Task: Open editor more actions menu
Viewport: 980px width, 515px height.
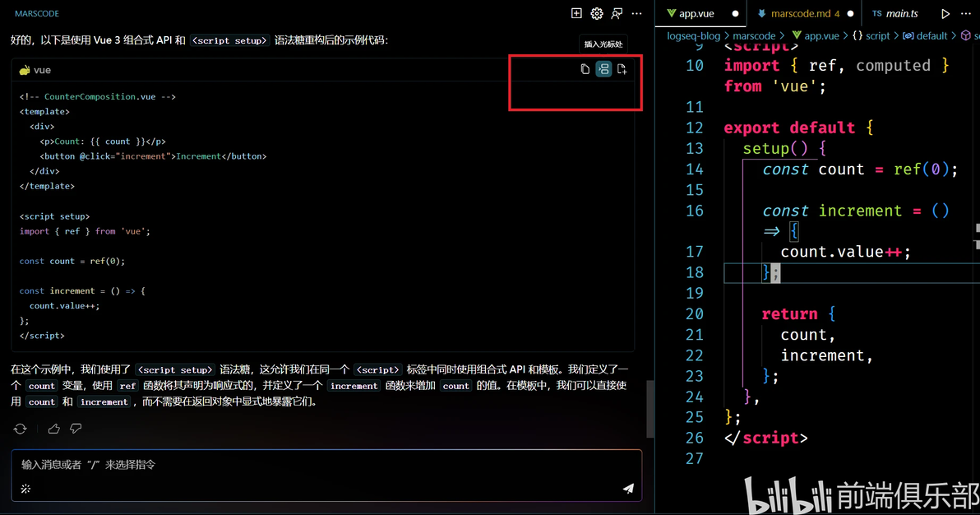Action: (966, 13)
